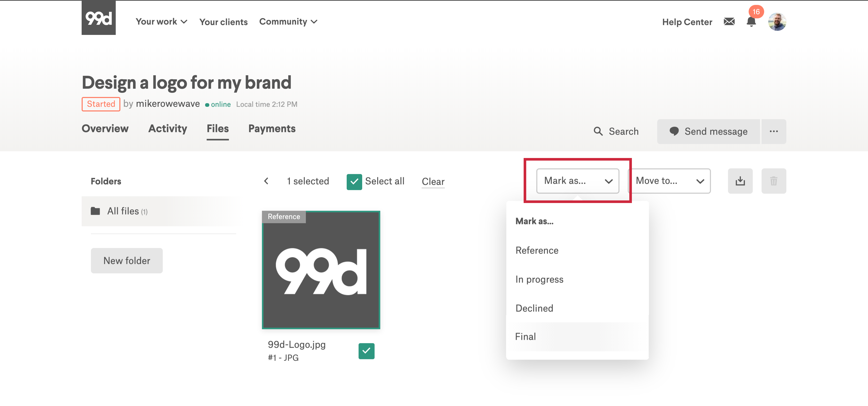Click the Clear selection link
This screenshot has height=406, width=868.
click(x=433, y=182)
